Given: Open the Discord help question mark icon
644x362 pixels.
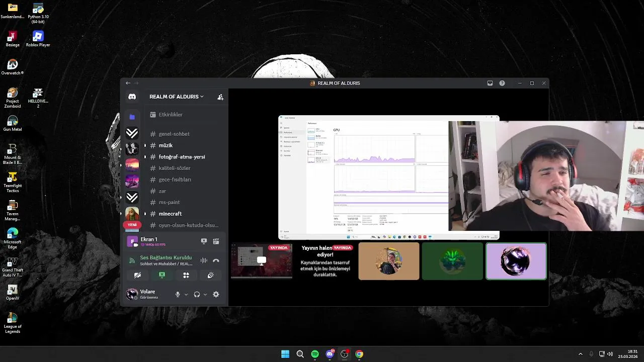Looking at the screenshot, I should (502, 83).
